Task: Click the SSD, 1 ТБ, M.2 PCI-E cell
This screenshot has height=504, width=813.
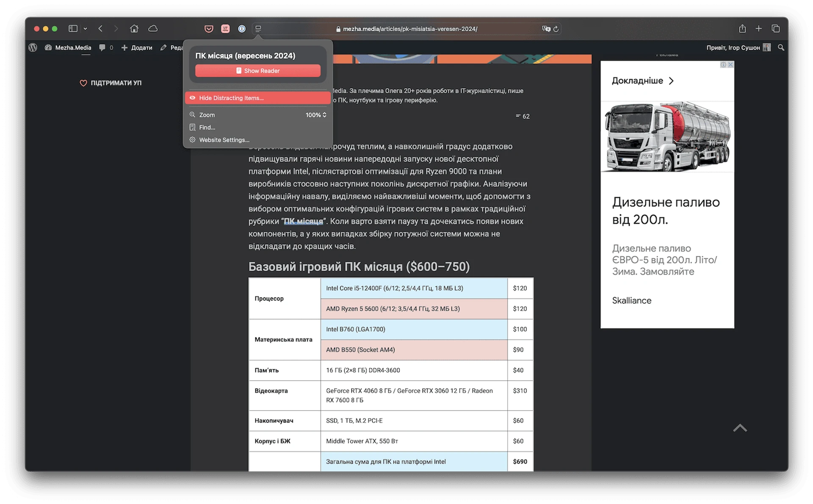Action: [414, 421]
